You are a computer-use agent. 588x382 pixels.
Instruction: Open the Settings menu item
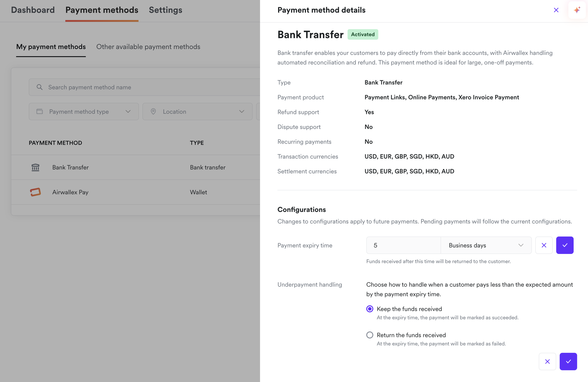[x=165, y=10]
